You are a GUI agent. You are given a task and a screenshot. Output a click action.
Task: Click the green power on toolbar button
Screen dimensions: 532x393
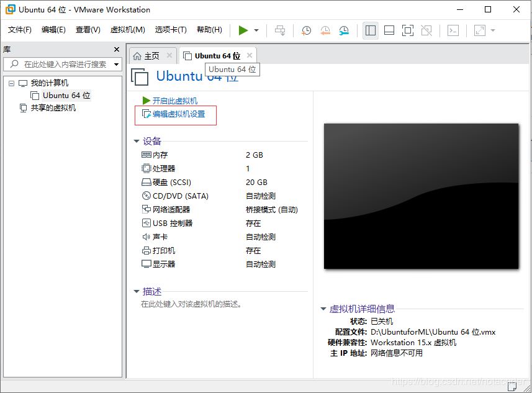(x=243, y=30)
